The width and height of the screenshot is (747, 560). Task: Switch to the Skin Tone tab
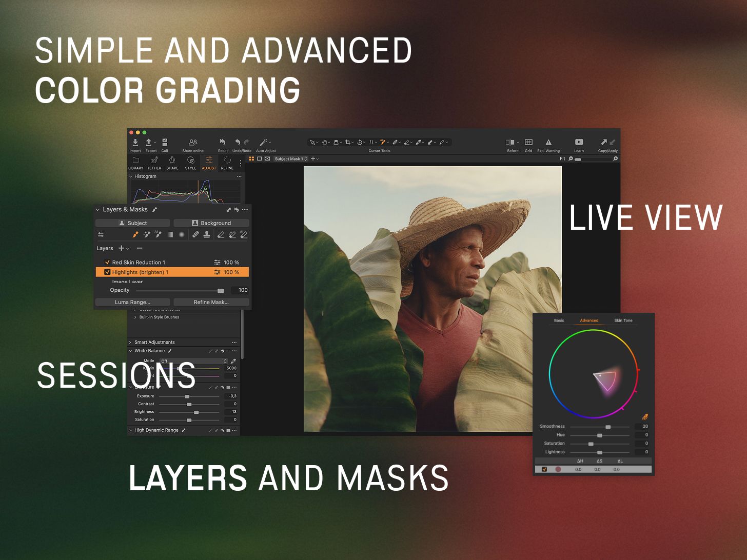(x=623, y=321)
